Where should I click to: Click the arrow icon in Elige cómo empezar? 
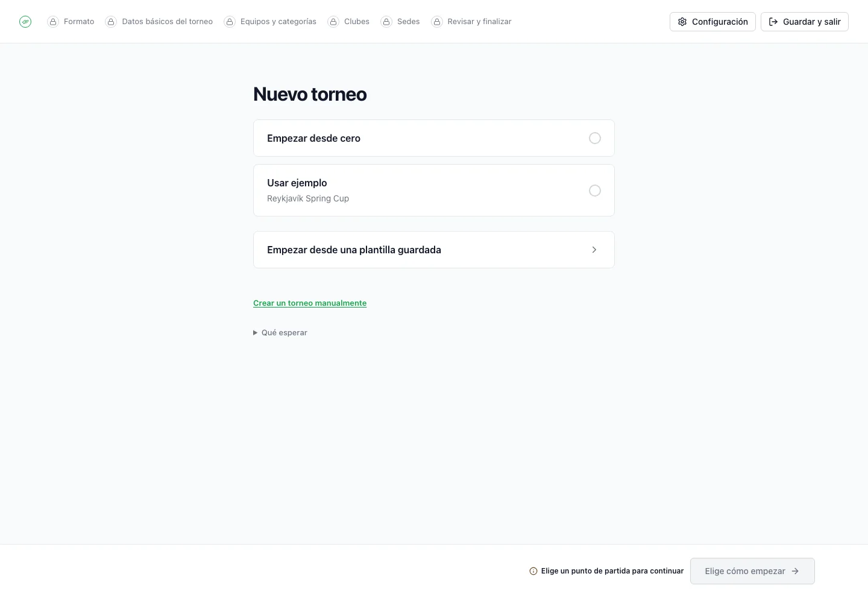[x=795, y=571]
